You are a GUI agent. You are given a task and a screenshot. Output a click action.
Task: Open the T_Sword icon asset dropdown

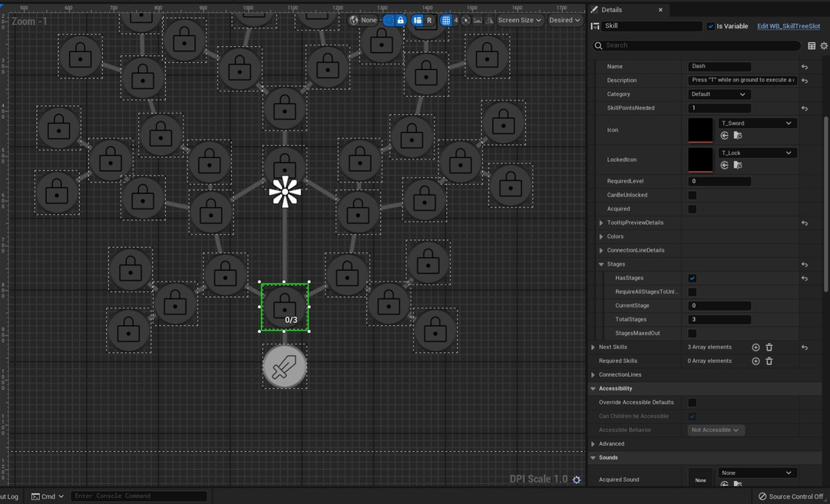pyautogui.click(x=757, y=124)
